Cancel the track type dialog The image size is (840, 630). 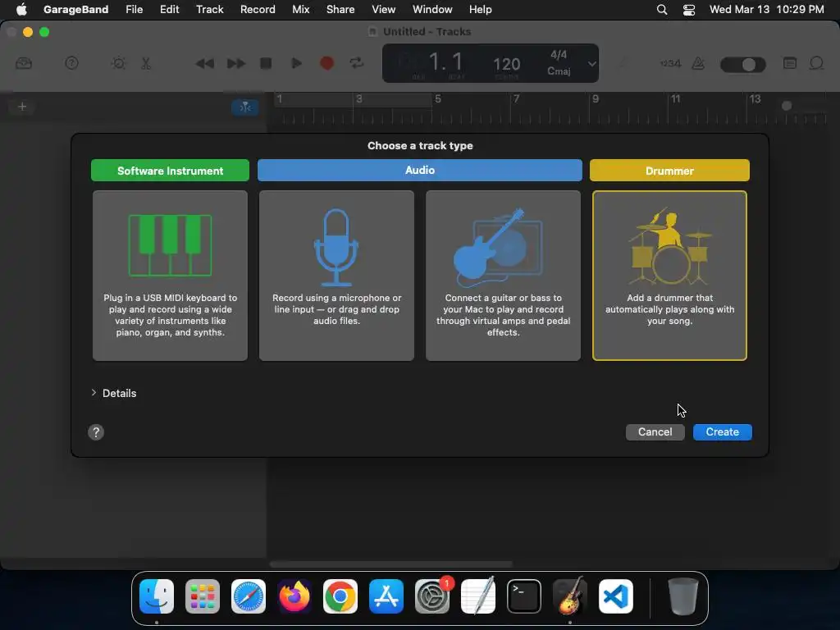coord(655,431)
